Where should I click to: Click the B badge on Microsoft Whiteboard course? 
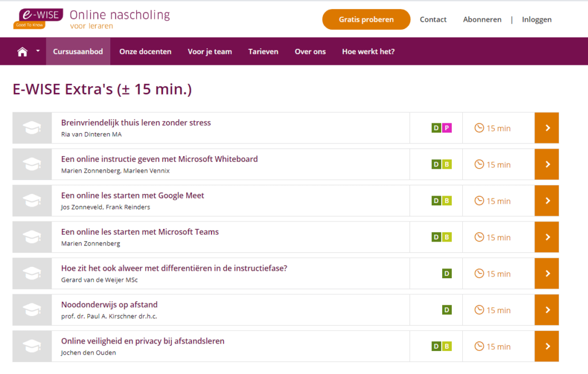point(447,165)
